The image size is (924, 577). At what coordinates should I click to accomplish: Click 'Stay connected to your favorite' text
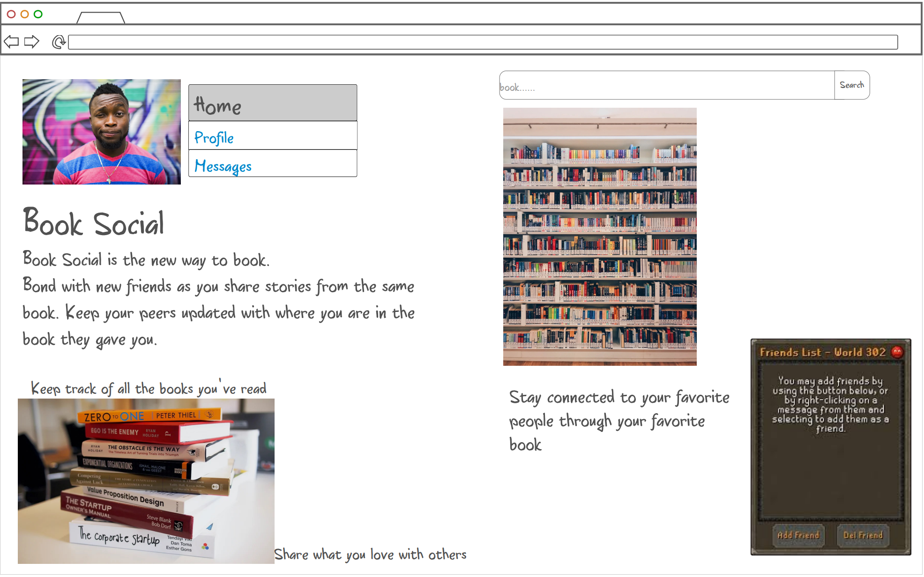tap(619, 421)
